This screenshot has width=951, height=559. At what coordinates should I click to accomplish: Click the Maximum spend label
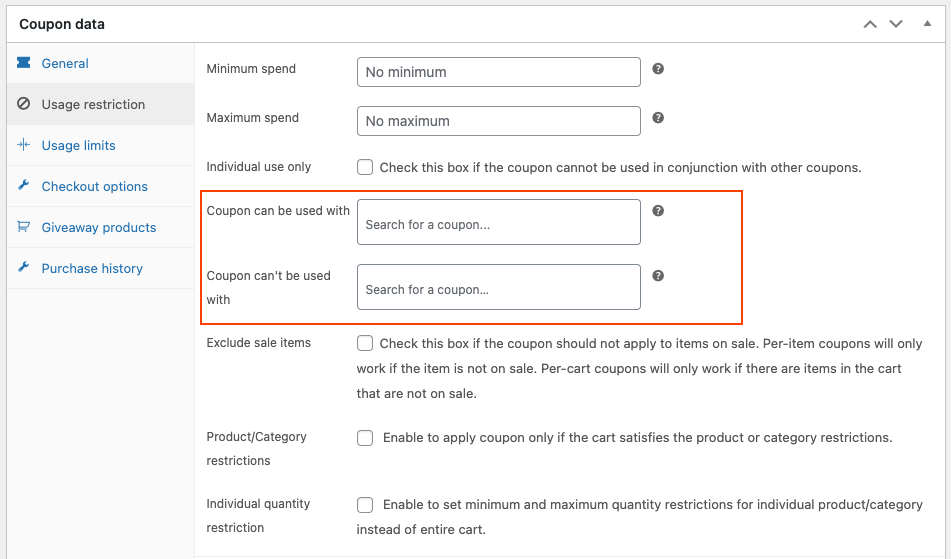click(252, 118)
